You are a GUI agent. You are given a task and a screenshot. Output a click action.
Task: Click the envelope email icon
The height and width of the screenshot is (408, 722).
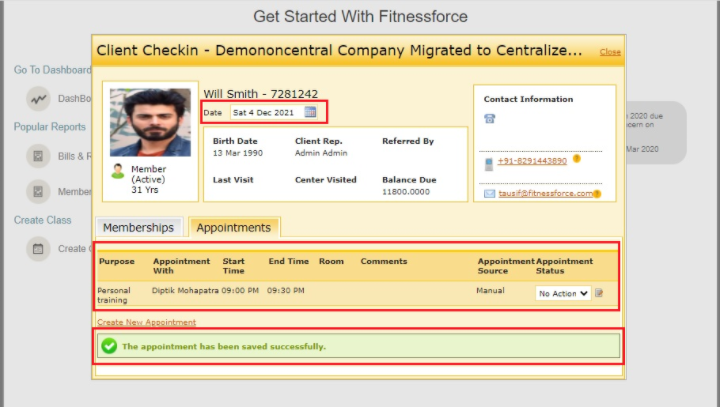tap(489, 194)
